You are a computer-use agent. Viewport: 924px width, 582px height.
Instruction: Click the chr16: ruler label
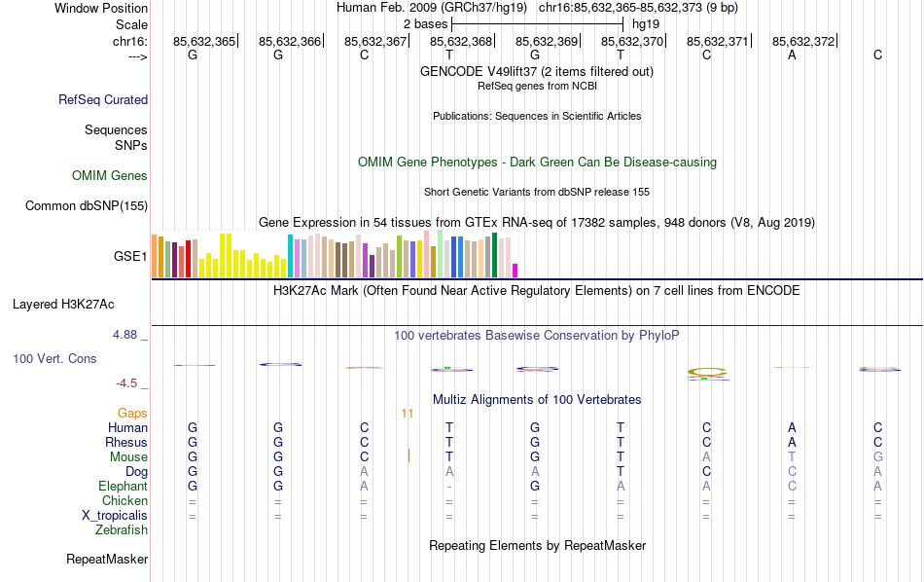pos(130,41)
